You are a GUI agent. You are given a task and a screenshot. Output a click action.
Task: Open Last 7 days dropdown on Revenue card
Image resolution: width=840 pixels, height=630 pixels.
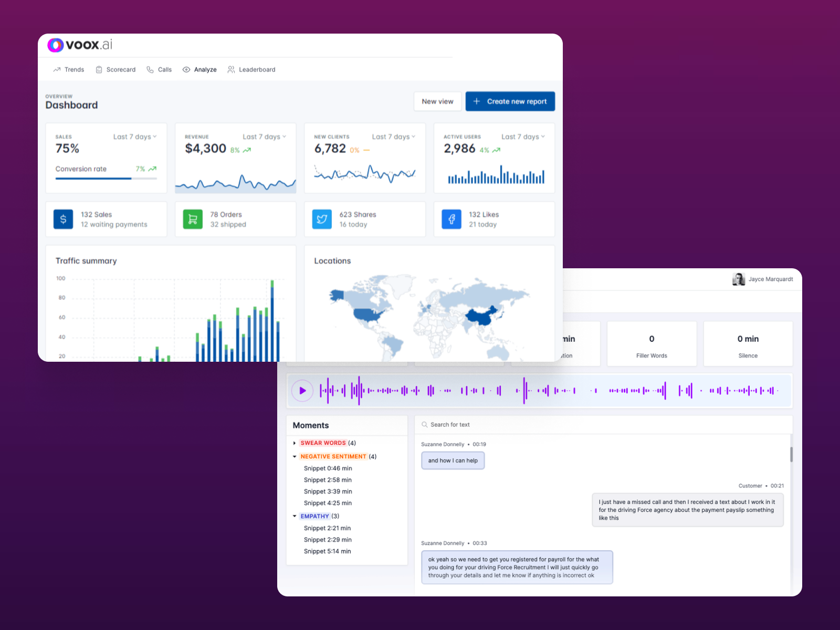[264, 137]
